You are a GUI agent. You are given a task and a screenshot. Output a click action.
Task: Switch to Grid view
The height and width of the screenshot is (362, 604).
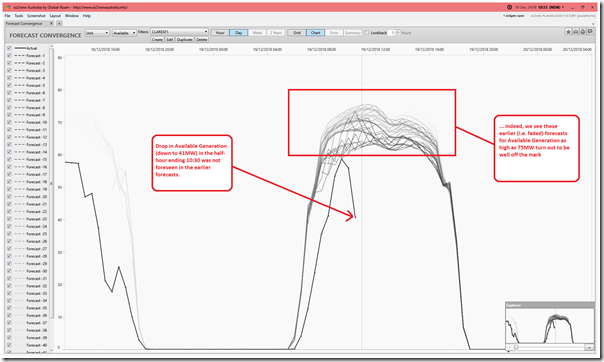point(297,33)
